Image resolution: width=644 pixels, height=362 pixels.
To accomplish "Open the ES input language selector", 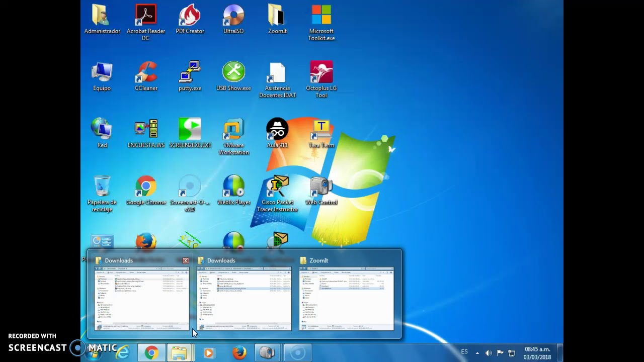I will (464, 352).
